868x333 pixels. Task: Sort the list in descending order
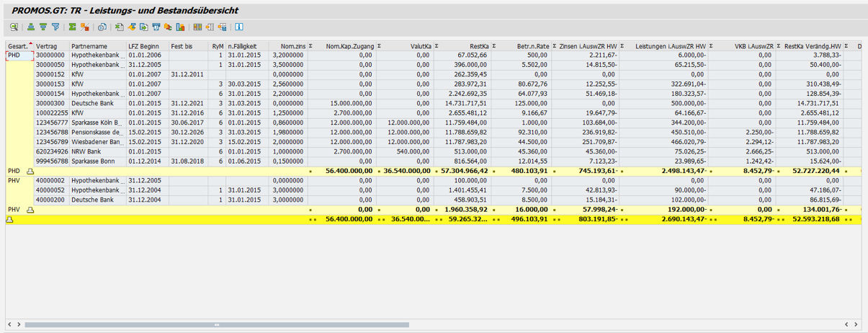point(42,27)
